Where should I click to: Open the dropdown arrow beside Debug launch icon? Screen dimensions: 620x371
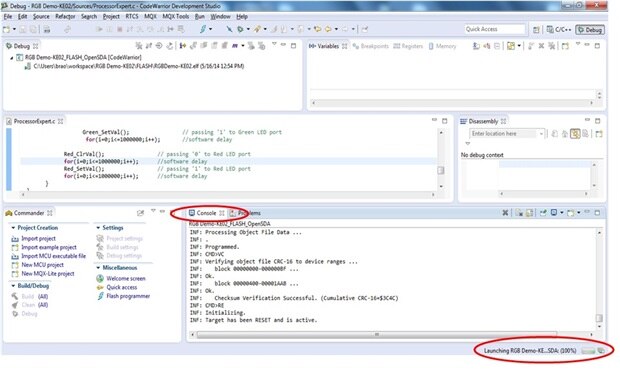pyautogui.click(x=248, y=29)
